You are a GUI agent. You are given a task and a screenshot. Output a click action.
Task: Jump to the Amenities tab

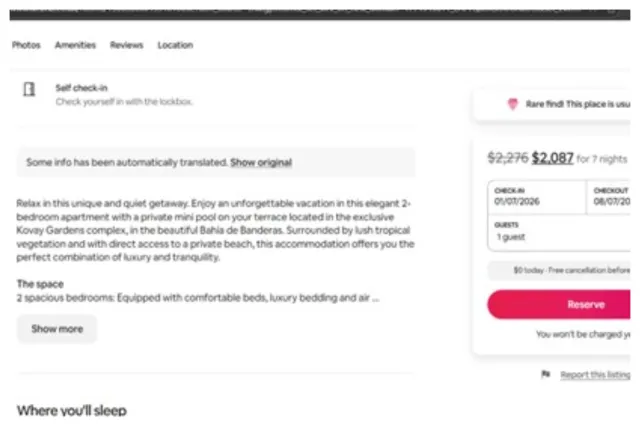coord(75,45)
